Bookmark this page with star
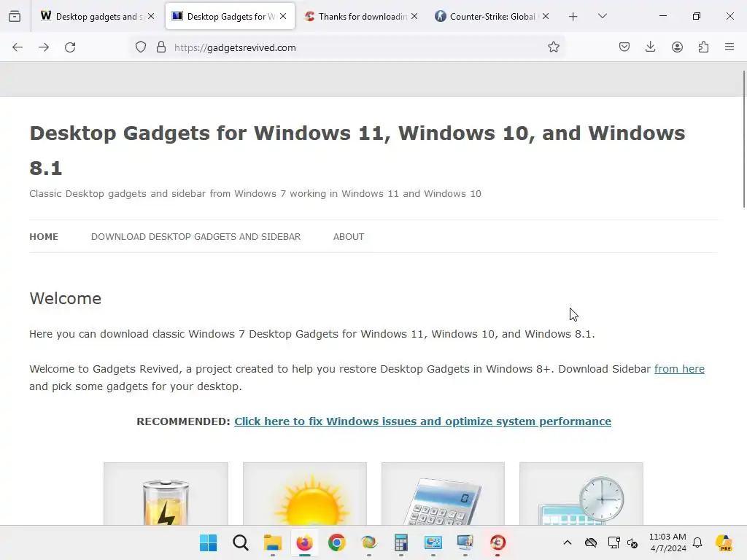The height and width of the screenshot is (560, 747). [x=553, y=47]
